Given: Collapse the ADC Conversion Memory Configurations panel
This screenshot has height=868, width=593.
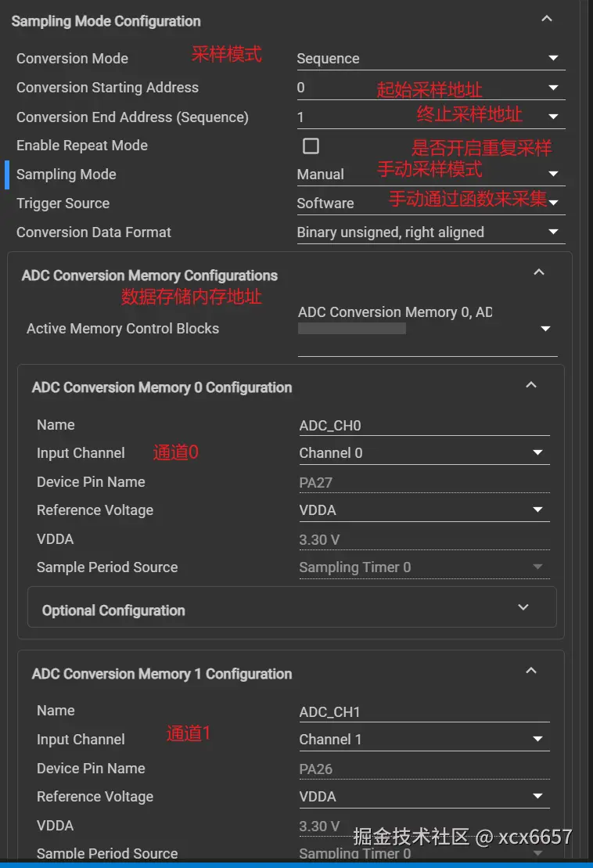Looking at the screenshot, I should [538, 272].
